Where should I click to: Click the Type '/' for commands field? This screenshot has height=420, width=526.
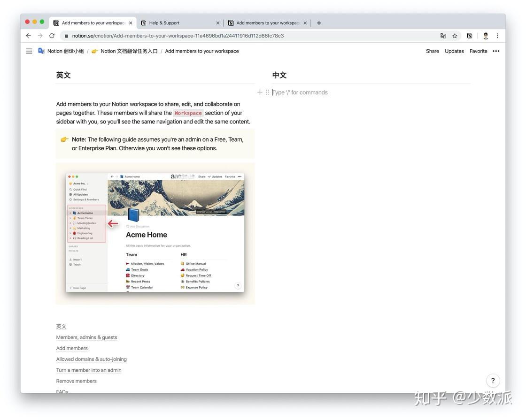pos(300,92)
